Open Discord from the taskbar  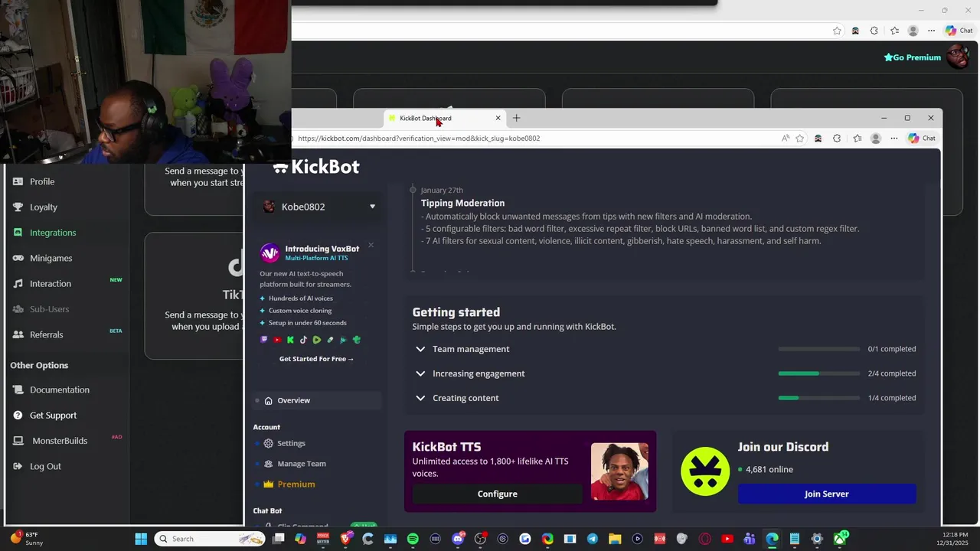click(458, 539)
